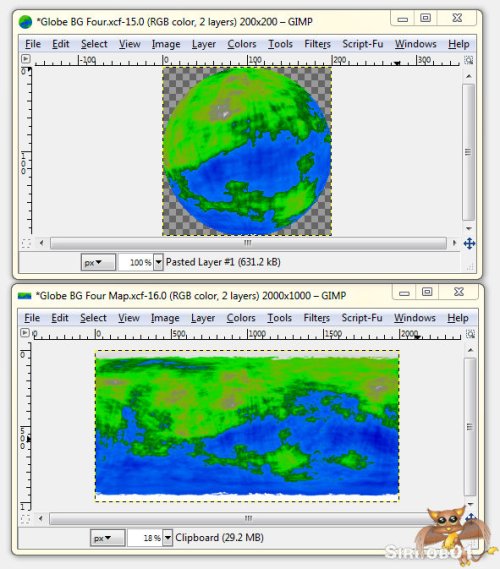This screenshot has height=569, width=500.
Task: Maximize the Globe BG Four Map window
Action: tap(427, 292)
